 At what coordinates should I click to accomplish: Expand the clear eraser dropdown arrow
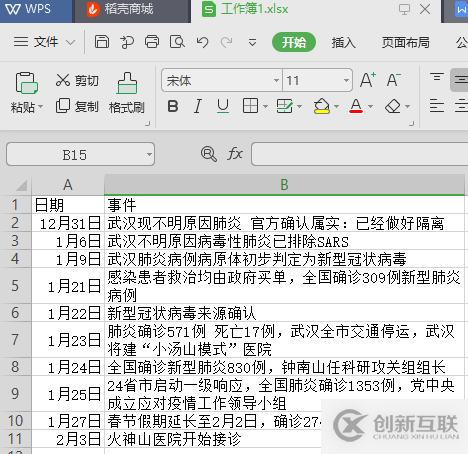pos(407,107)
